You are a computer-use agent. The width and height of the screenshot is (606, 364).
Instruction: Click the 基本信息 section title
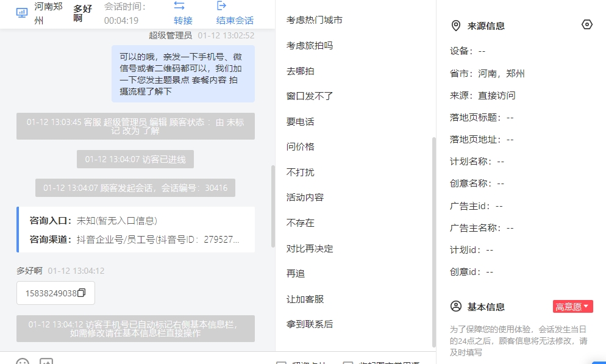[486, 307]
